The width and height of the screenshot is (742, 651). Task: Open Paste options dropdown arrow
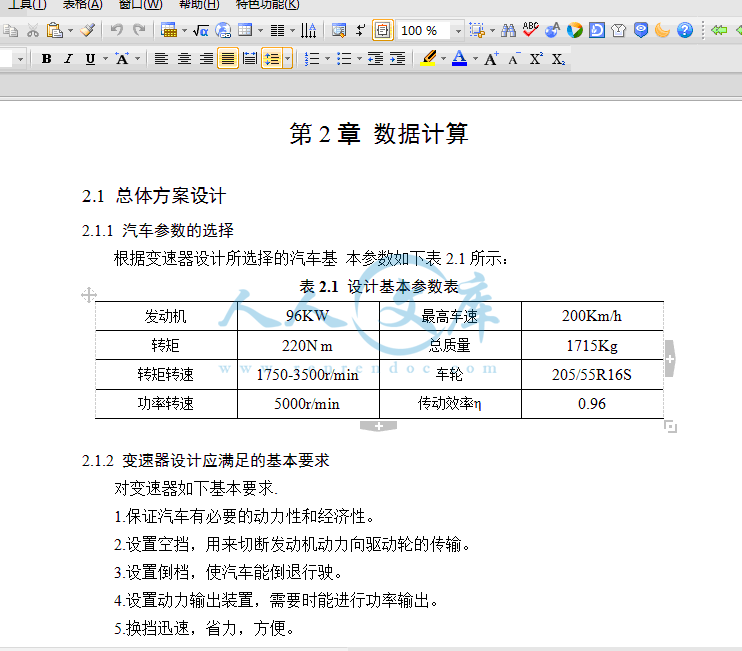tap(71, 31)
